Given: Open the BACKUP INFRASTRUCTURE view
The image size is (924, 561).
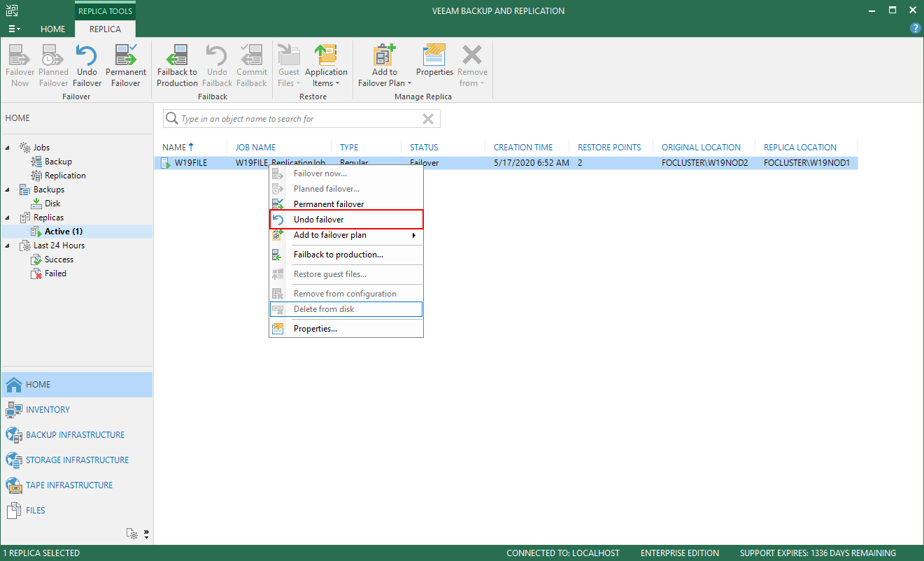Looking at the screenshot, I should pos(76,435).
